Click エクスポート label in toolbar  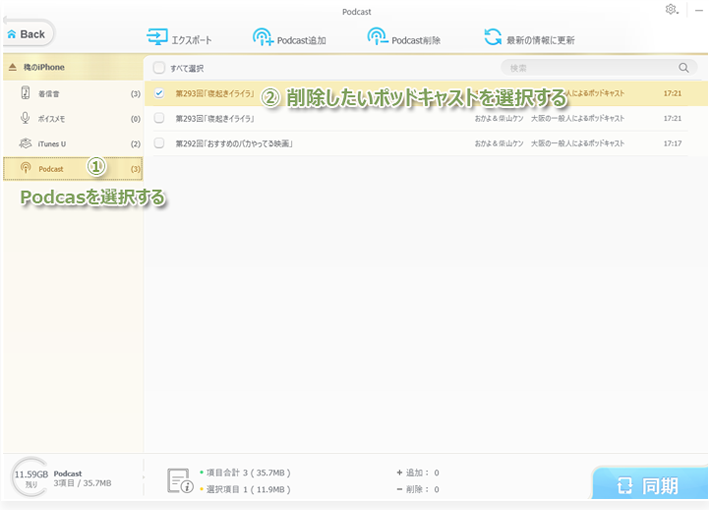[191, 40]
